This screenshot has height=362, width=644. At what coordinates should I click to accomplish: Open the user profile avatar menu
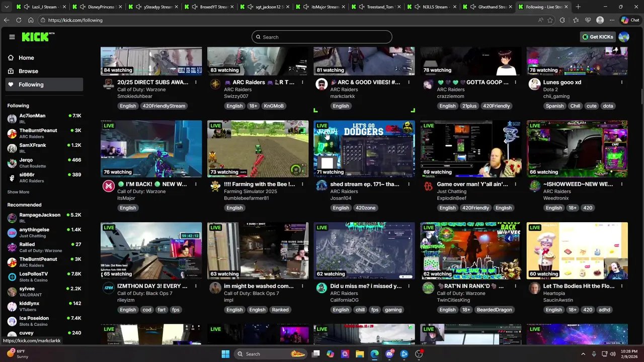click(x=624, y=37)
